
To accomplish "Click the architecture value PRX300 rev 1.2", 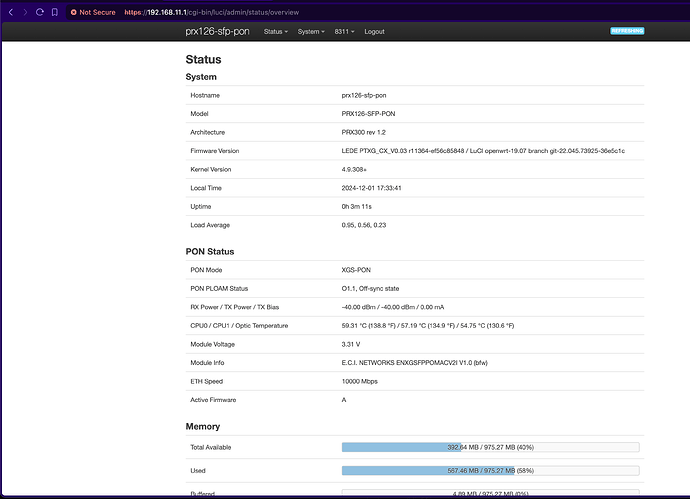I will (363, 132).
